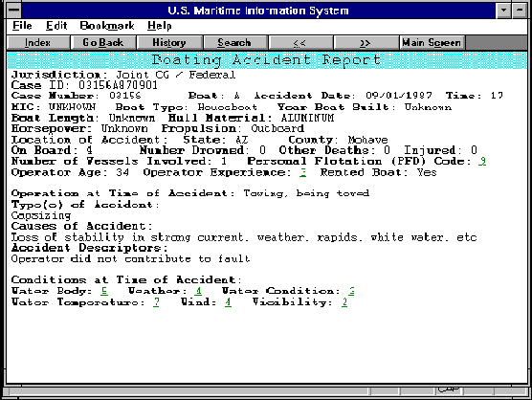Click the State value AZ
The image size is (532, 400).
242,140
